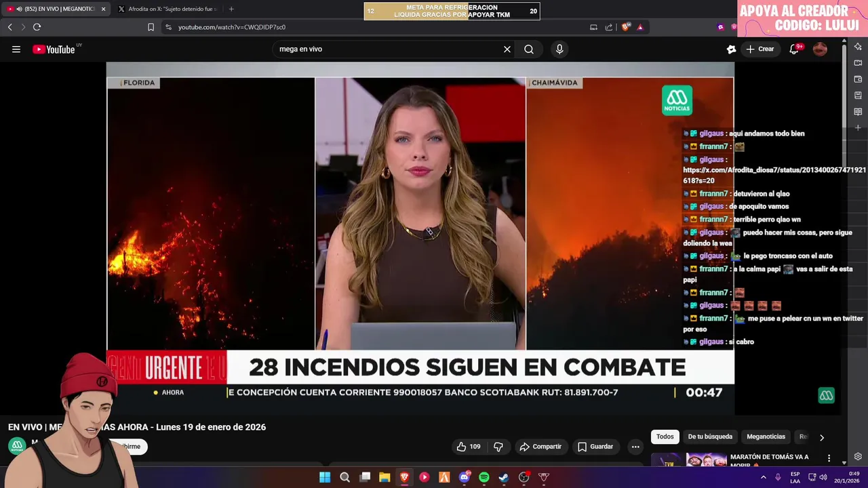Viewport: 868px width, 488px height.
Task: Click the youtube.com URL in address bar
Action: 232,27
